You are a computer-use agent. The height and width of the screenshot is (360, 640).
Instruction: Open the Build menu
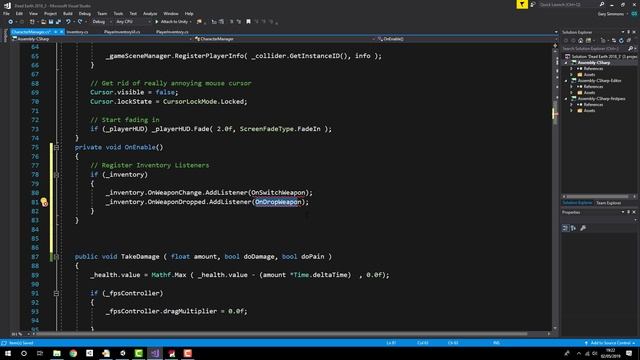point(68,13)
